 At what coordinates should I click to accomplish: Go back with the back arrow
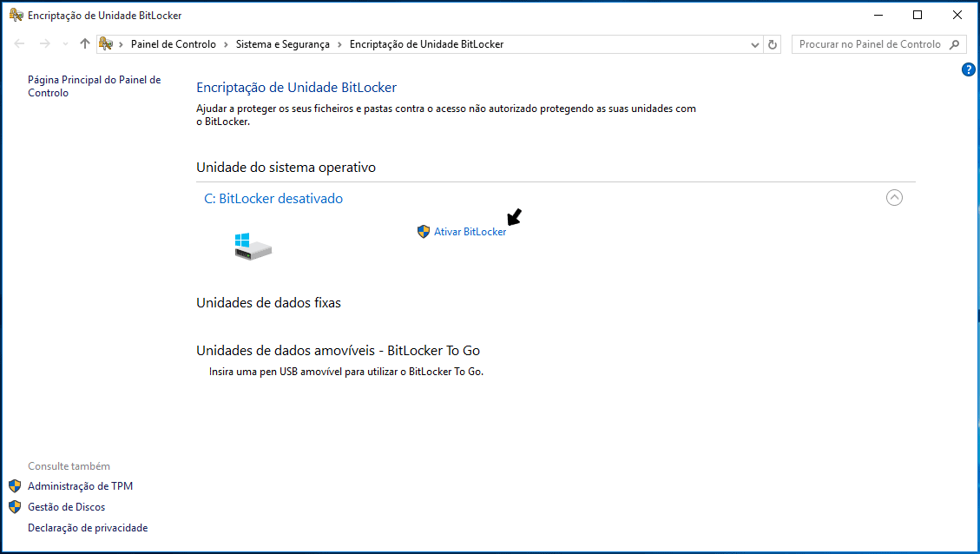coord(19,43)
